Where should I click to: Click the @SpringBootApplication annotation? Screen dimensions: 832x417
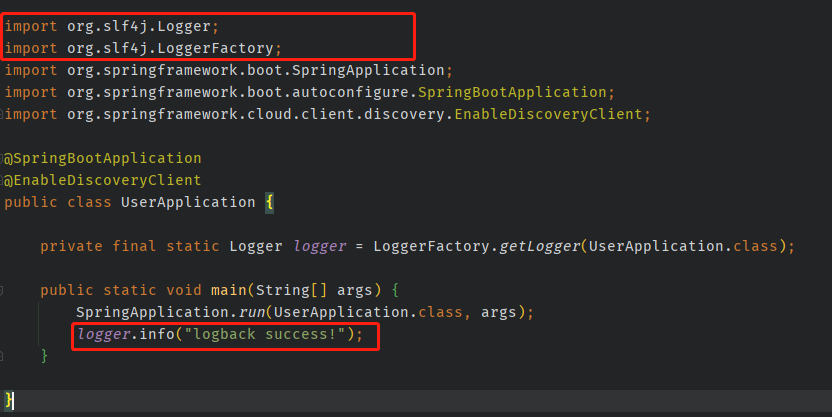click(102, 158)
